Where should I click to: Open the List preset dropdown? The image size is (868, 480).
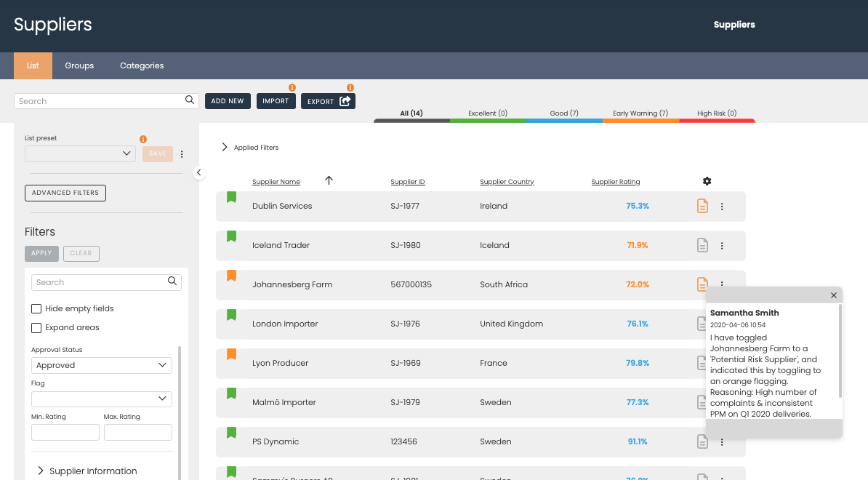point(80,153)
